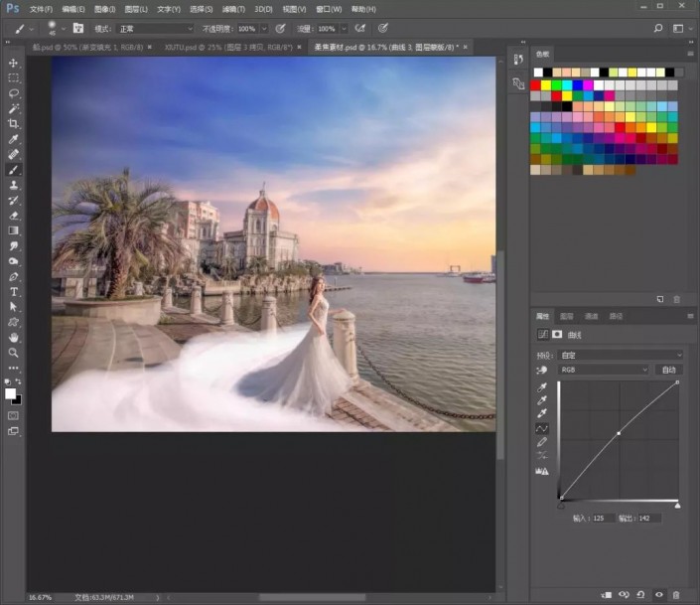Toggle the curves layer visibility eye

point(659,595)
